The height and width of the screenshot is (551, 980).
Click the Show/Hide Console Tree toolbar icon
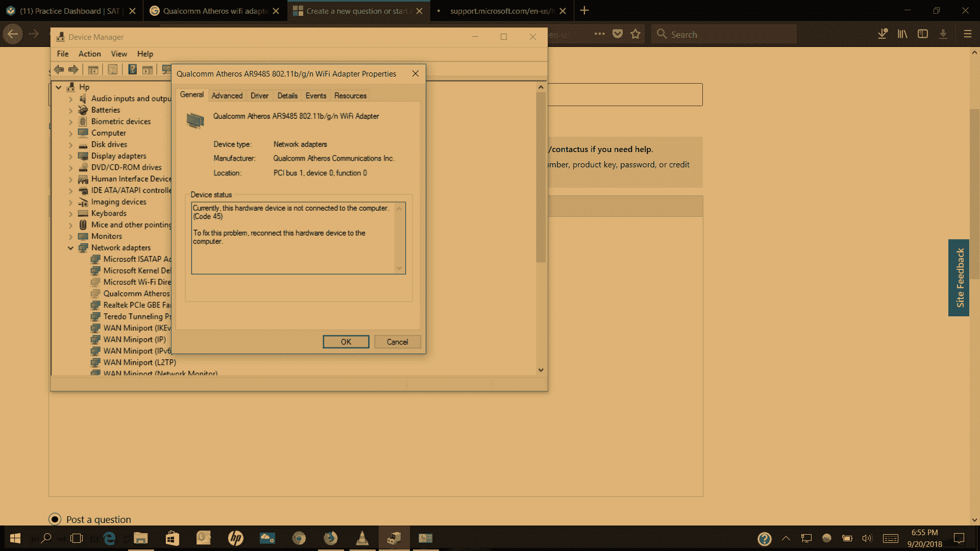[x=93, y=69]
